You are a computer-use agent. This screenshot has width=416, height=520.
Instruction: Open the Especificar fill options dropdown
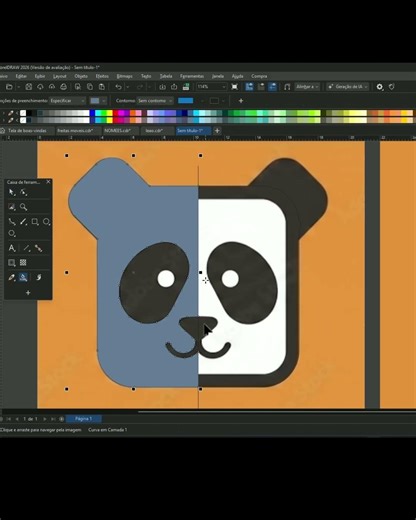tap(68, 101)
